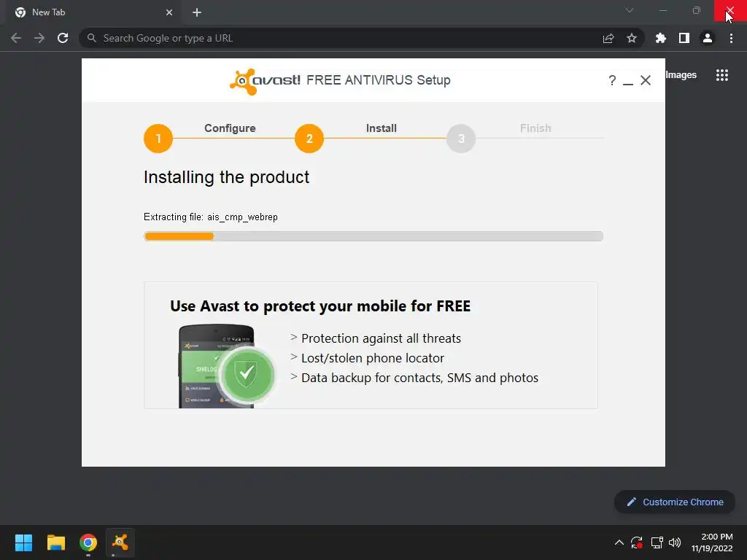The width and height of the screenshot is (747, 560).
Task: Open Chrome tab search chevron
Action: (x=630, y=10)
